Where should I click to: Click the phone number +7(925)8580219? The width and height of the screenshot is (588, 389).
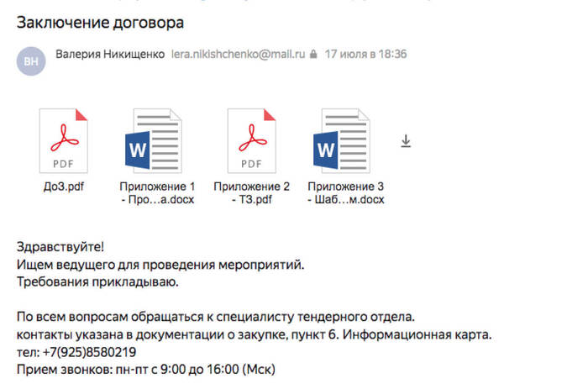coord(88,352)
